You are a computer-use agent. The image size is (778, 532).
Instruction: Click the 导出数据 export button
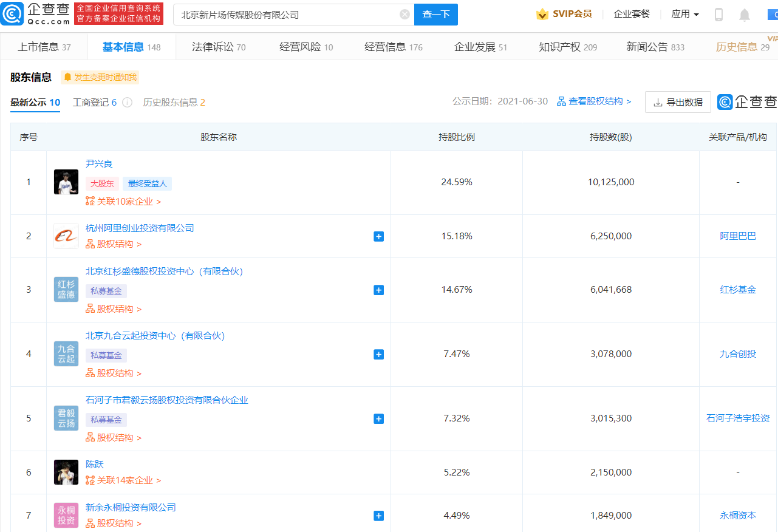(678, 102)
